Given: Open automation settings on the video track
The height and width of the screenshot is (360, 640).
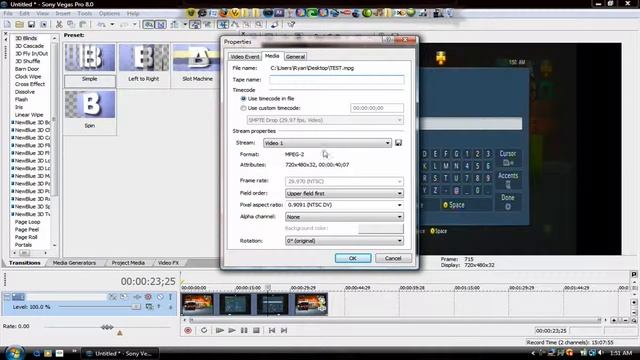Looking at the screenshot, I should tap(148, 297).
